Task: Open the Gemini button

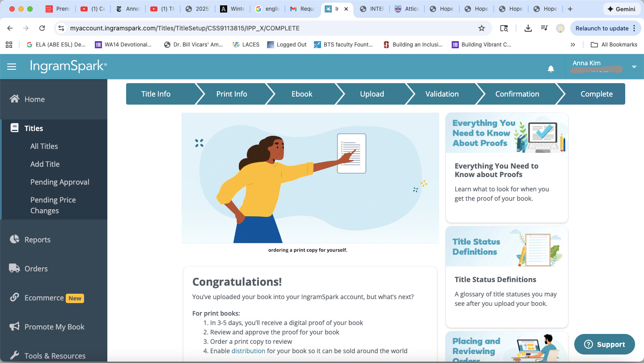Action: 621,9
